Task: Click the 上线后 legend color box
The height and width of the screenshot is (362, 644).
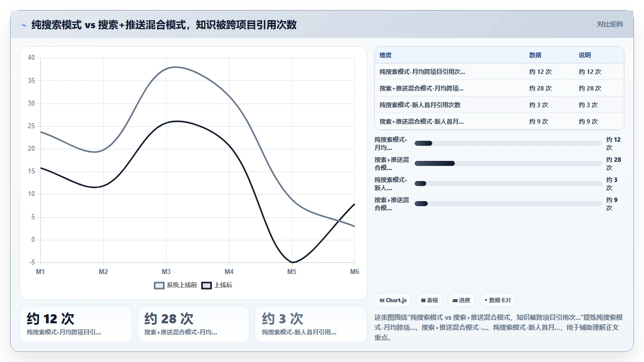Action: click(x=206, y=285)
